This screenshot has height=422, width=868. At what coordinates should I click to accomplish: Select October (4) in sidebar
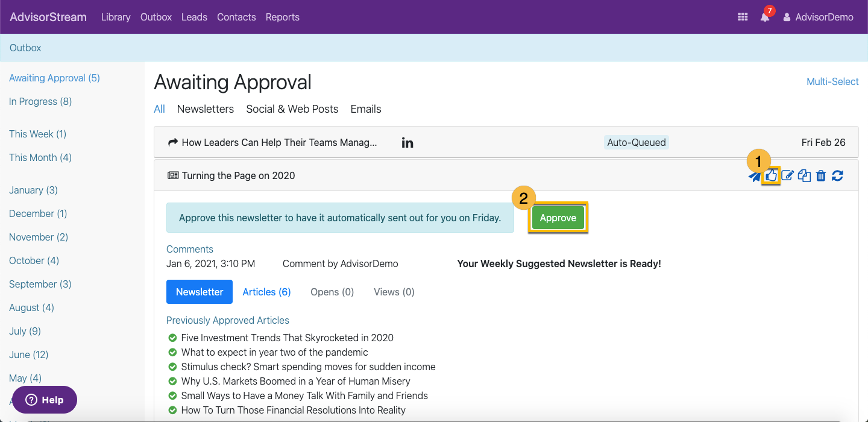tap(34, 260)
